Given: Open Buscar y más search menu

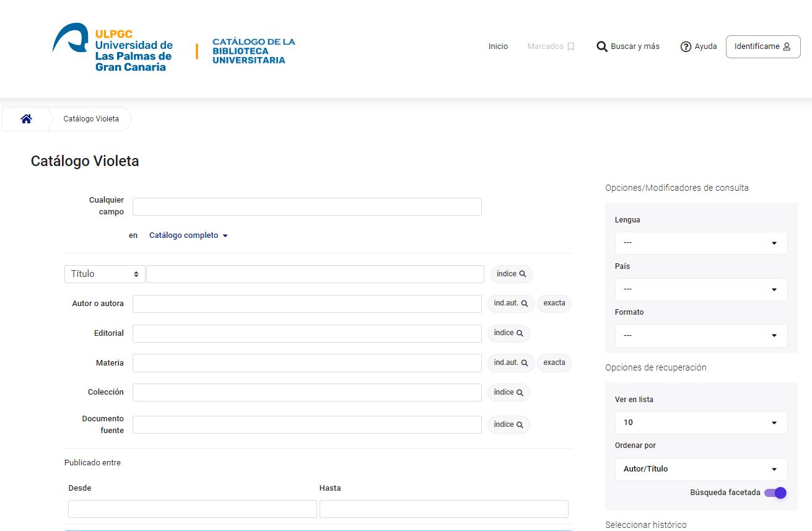Looking at the screenshot, I should coord(628,46).
